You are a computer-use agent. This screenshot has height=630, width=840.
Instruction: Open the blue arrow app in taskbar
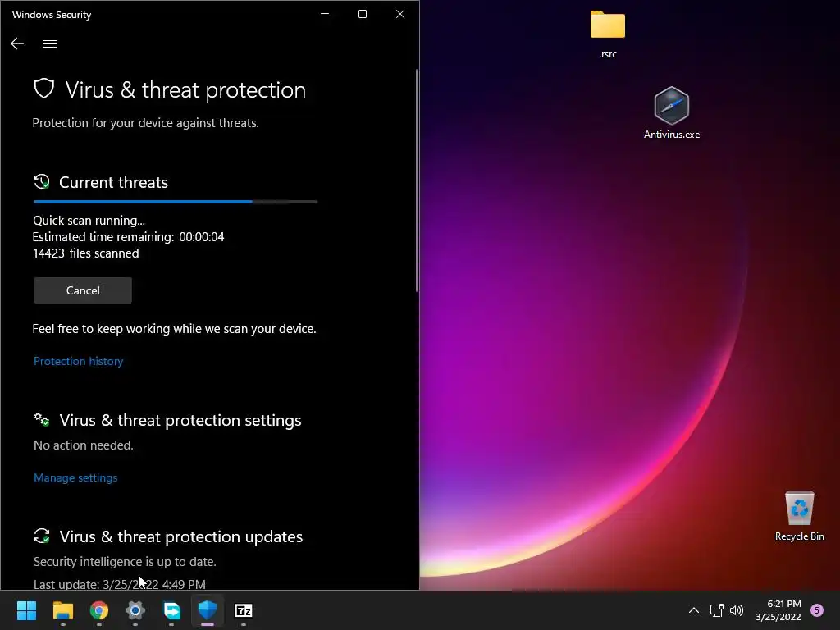coord(171,610)
